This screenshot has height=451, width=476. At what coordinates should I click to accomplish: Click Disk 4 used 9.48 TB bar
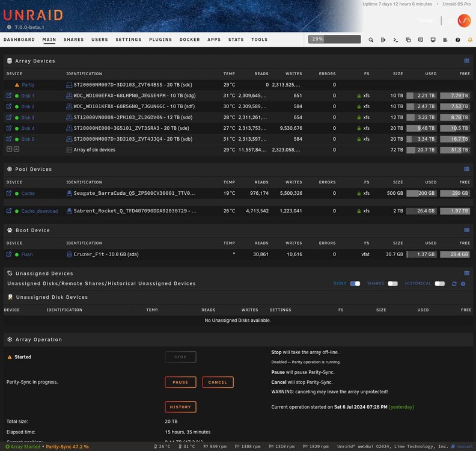[421, 128]
